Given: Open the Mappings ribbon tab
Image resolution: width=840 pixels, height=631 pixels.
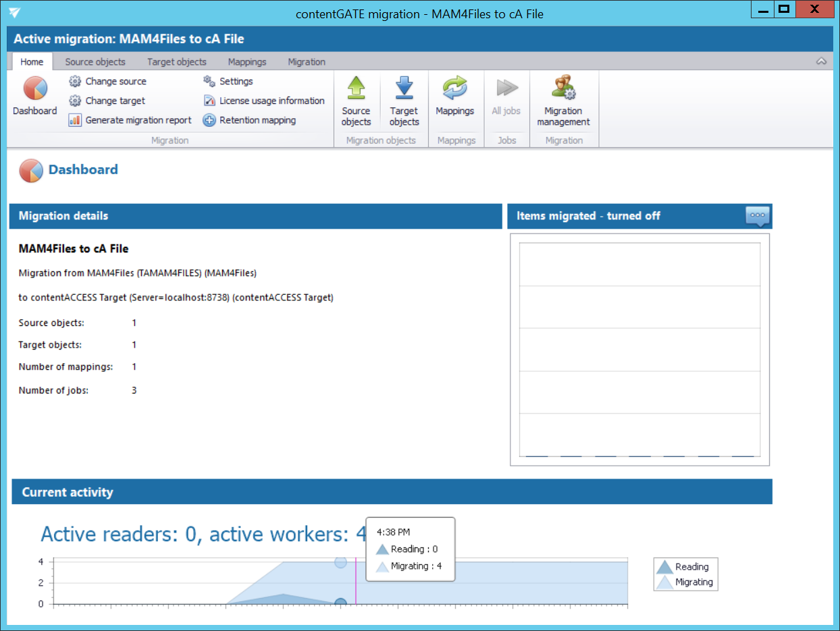Looking at the screenshot, I should [x=247, y=61].
